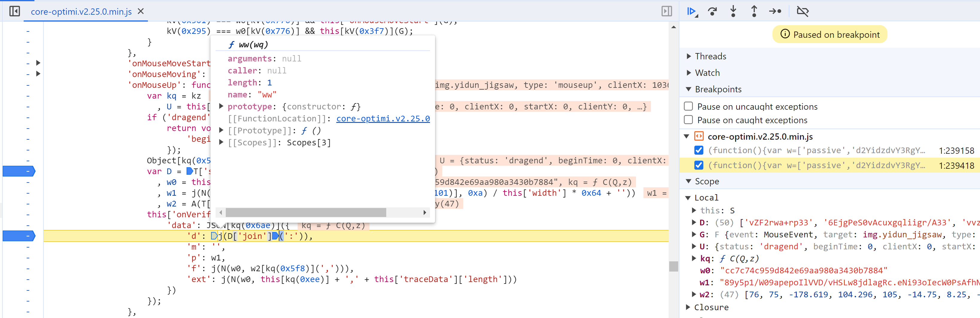The width and height of the screenshot is (980, 318).
Task: Expand [[Scopes]] in function popup
Action: 221,142
